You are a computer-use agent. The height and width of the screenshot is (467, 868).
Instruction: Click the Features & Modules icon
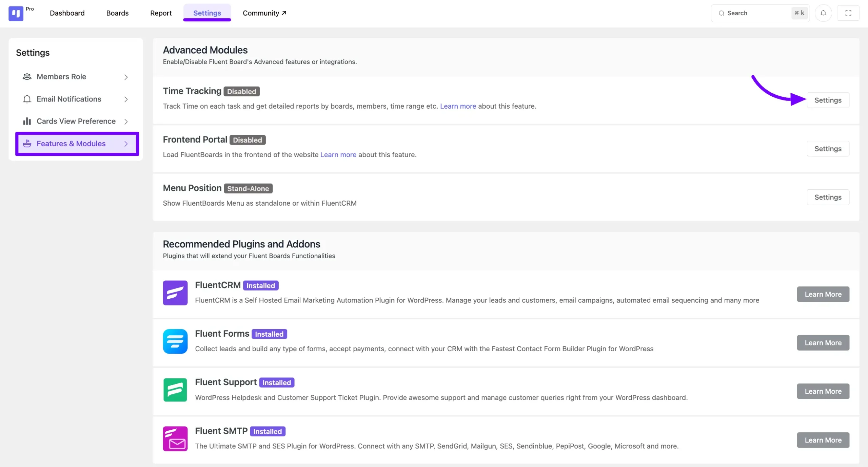(26, 143)
